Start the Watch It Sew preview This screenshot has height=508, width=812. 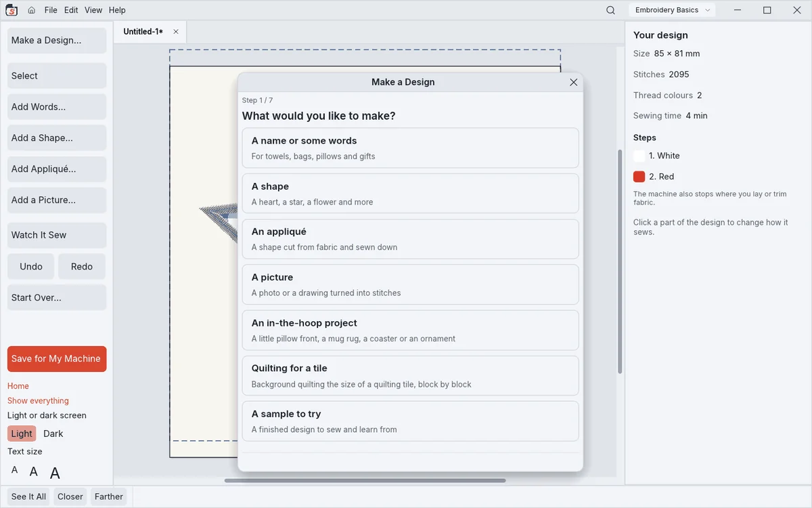[57, 235]
